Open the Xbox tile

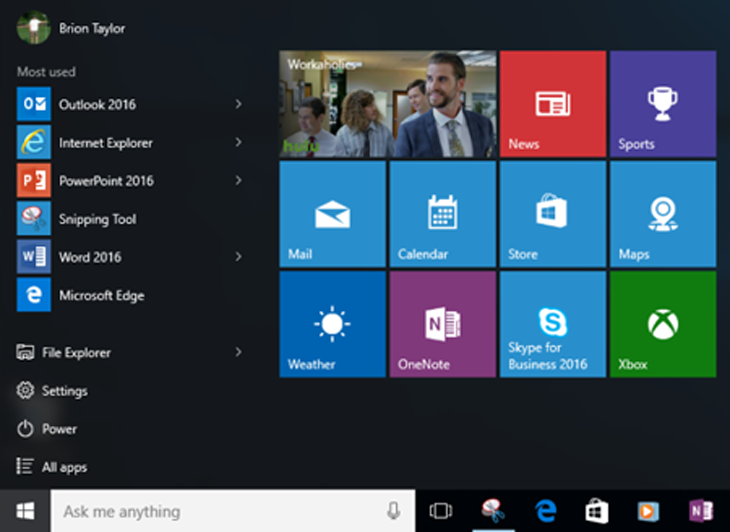pyautogui.click(x=663, y=324)
